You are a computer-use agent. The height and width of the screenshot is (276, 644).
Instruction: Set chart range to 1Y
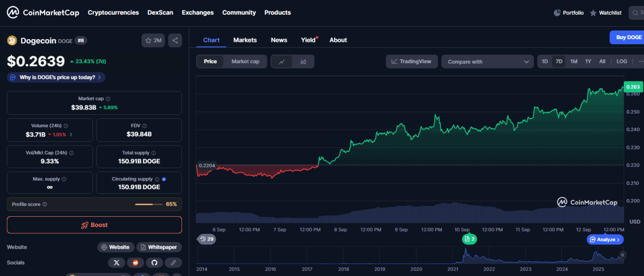[x=588, y=62]
